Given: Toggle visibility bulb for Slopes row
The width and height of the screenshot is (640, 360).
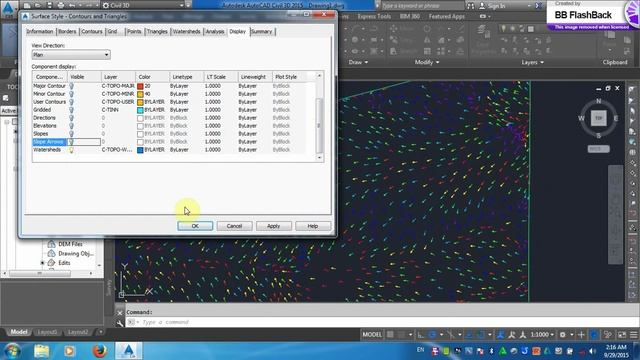Looking at the screenshot, I should click(x=71, y=134).
